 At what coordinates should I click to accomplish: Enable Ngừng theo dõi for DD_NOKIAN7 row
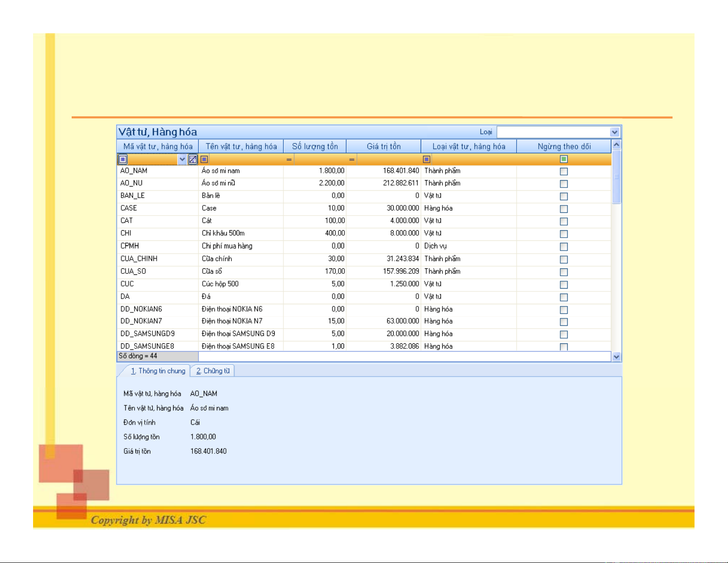pyautogui.click(x=564, y=322)
